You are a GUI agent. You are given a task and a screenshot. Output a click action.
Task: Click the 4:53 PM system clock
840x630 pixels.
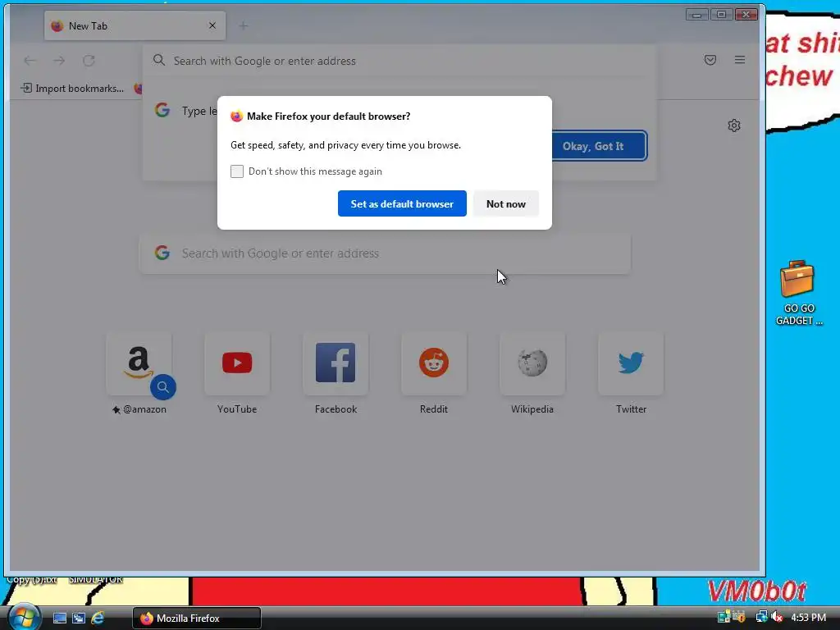(808, 618)
